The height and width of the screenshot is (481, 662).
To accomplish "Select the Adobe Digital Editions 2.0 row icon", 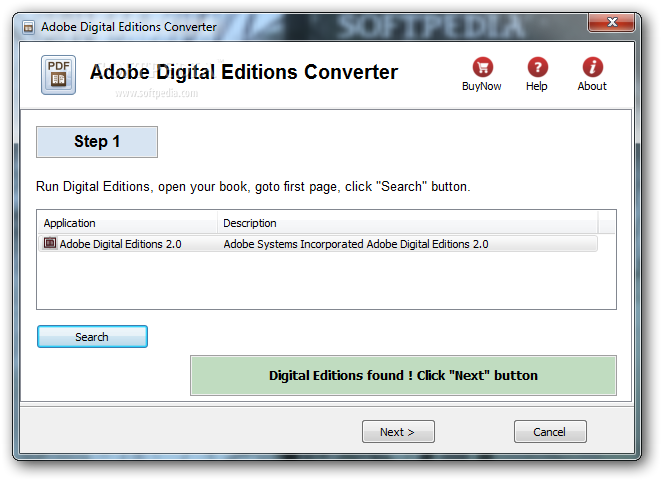I will (50, 243).
